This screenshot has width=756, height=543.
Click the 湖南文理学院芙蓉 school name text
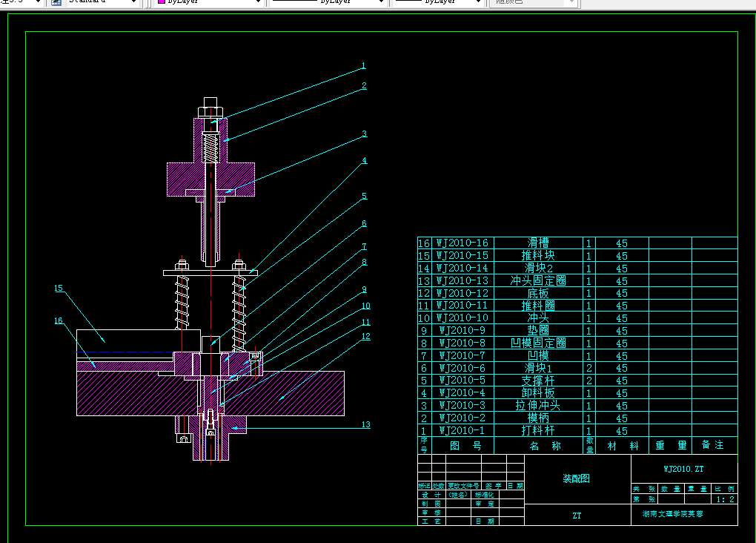coord(672,514)
